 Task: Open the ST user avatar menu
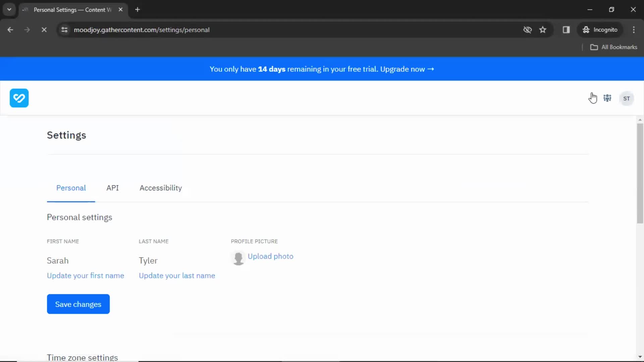(x=627, y=99)
